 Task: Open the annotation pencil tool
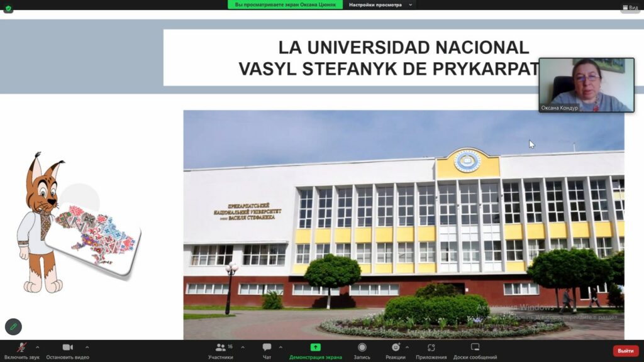(x=13, y=327)
